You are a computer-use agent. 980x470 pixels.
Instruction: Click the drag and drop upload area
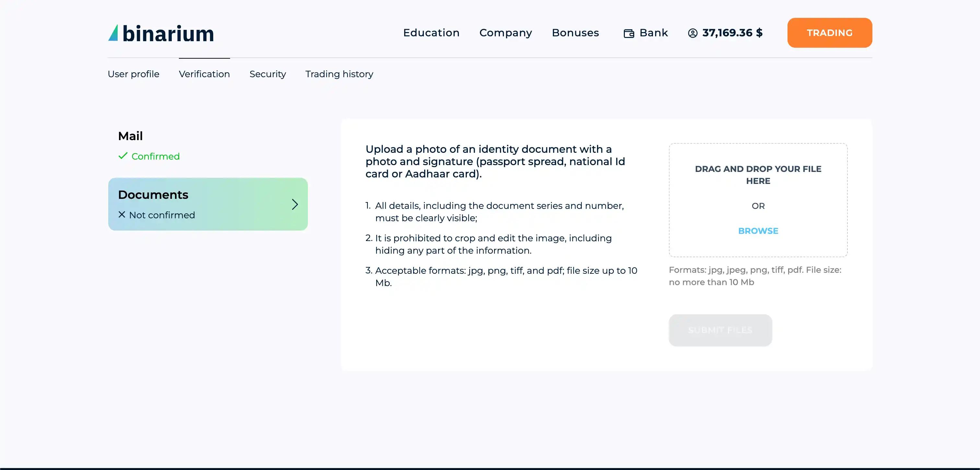[x=758, y=200]
